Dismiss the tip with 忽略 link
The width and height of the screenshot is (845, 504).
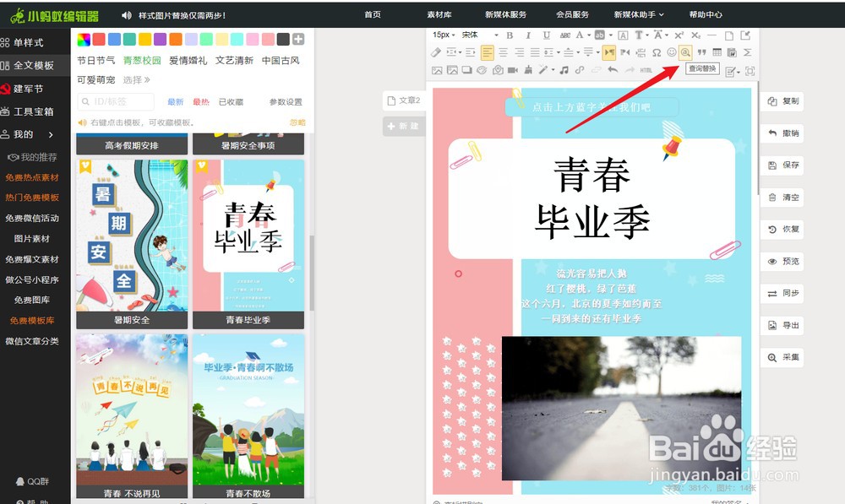point(297,122)
